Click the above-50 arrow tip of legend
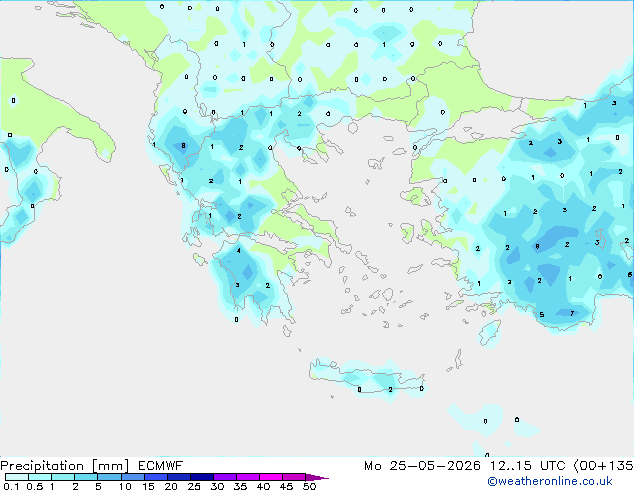 (317, 477)
